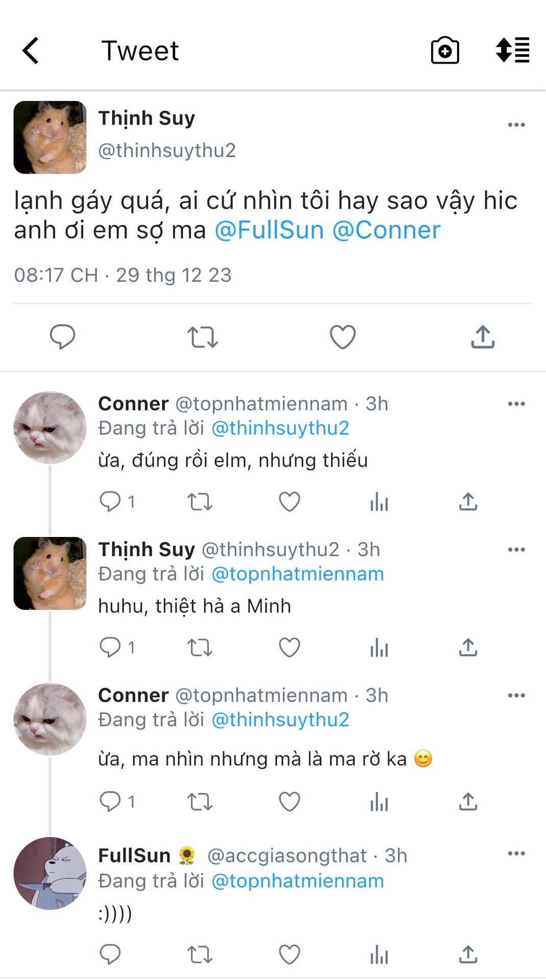
Task: Open more options on the main tweet
Action: pyautogui.click(x=516, y=125)
